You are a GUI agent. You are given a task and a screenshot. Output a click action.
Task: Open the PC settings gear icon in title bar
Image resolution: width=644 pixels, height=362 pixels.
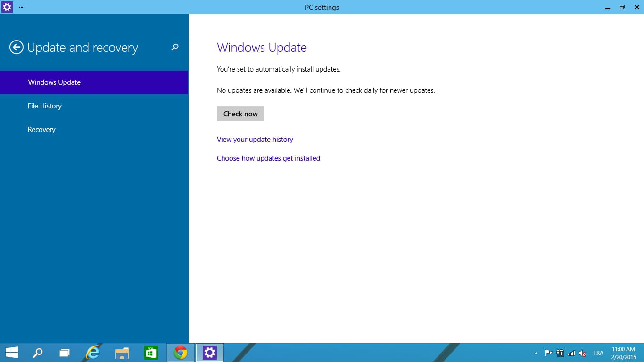pos(7,7)
